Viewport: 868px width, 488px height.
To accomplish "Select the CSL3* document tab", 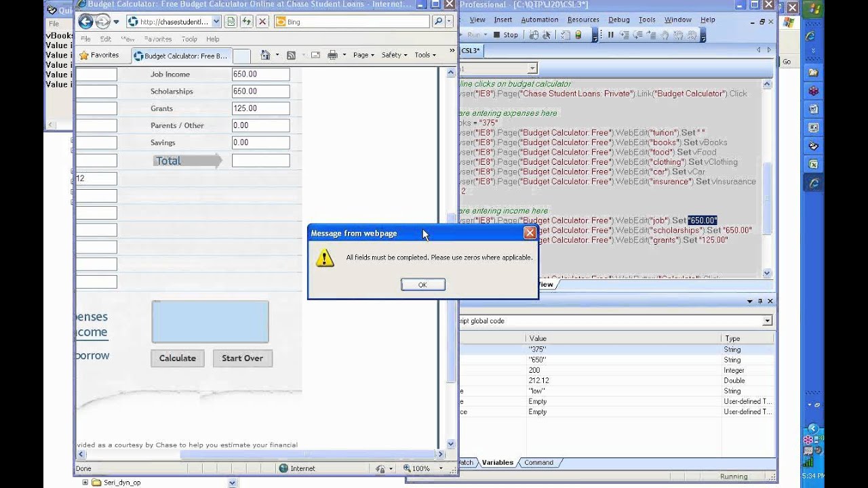I will coord(471,50).
